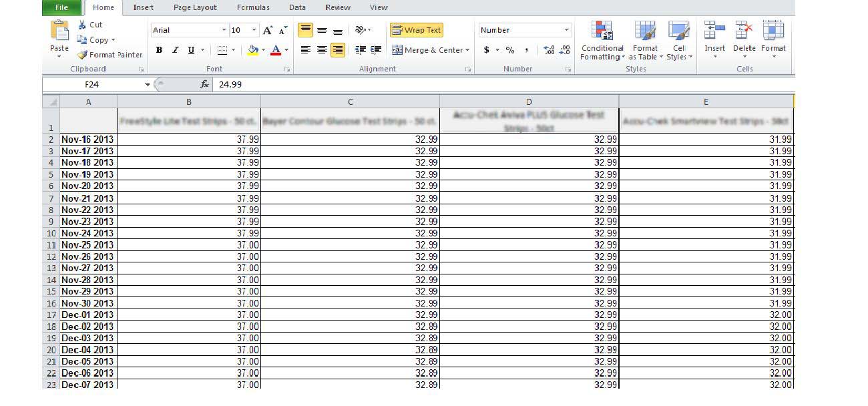Increase decimal places
This screenshot has width=868, height=406.
549,50
